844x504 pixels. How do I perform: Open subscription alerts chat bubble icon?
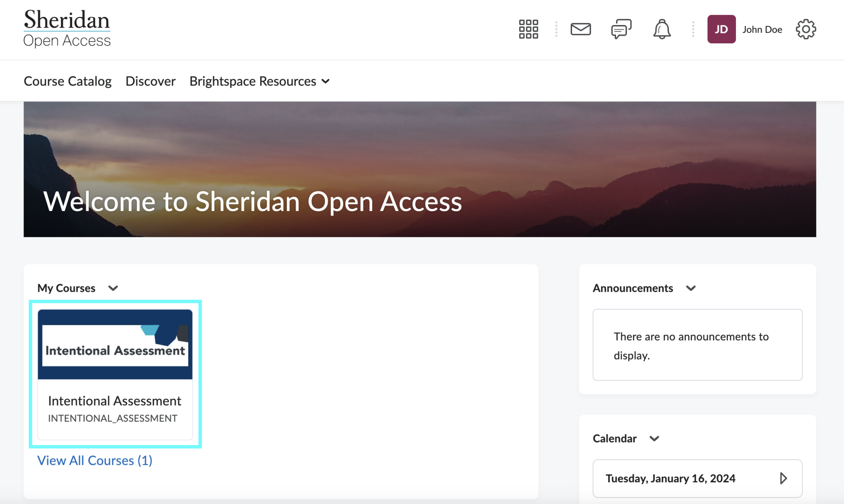pos(621,29)
